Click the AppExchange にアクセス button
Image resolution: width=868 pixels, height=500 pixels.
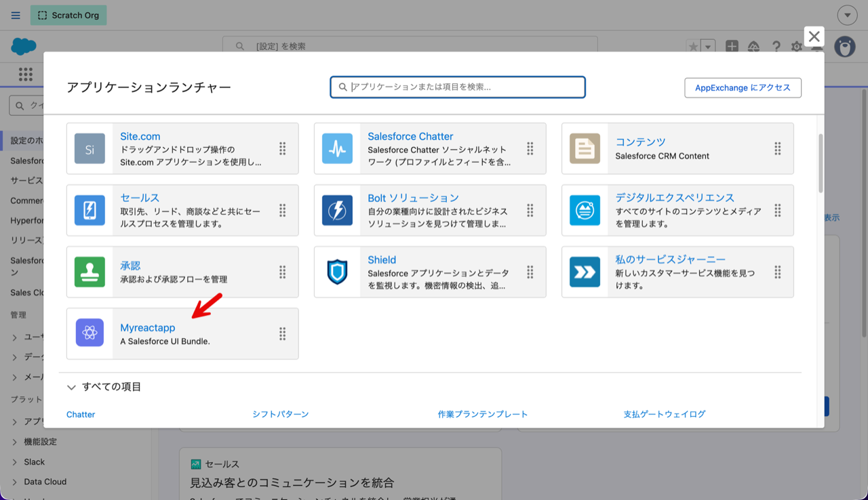[743, 87]
